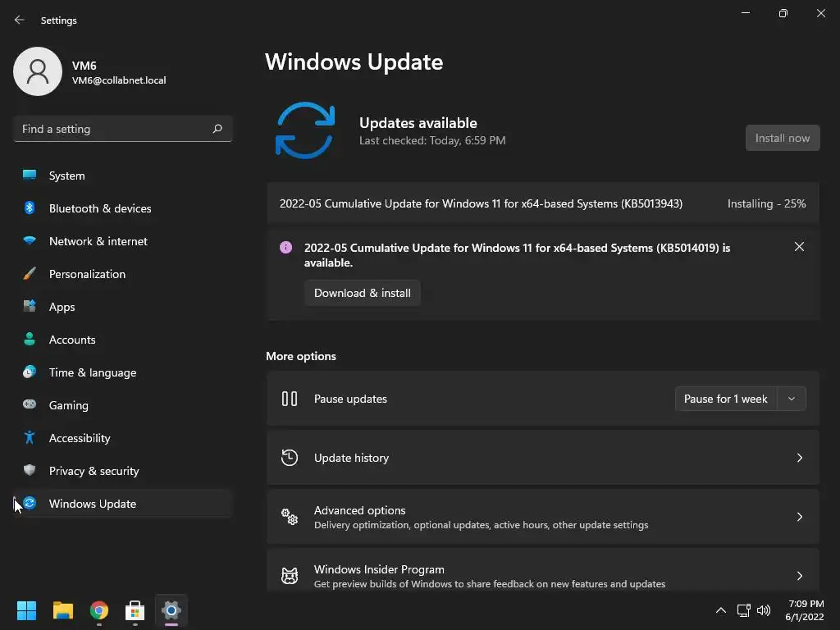Expand Advanced options settings
Screen dimensions: 840x630
543,517
